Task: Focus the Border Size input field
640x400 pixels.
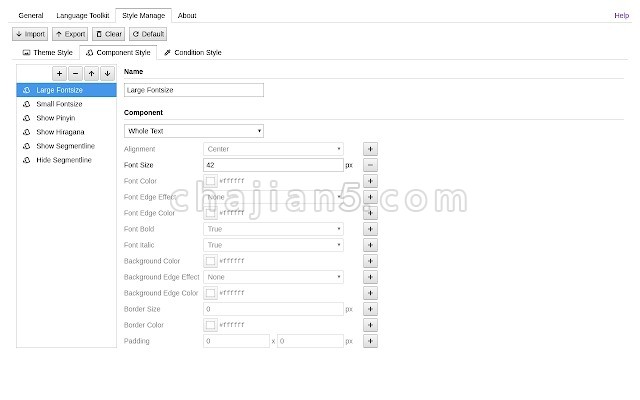Action: [x=273, y=309]
